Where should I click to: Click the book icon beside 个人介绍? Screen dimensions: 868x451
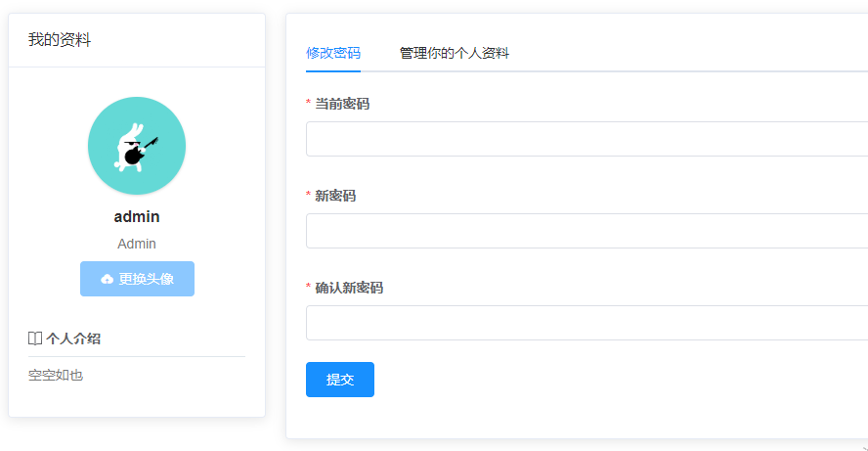point(35,338)
